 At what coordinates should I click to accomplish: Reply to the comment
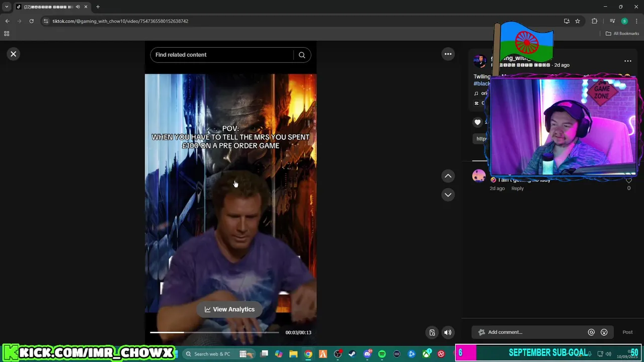[x=517, y=188]
